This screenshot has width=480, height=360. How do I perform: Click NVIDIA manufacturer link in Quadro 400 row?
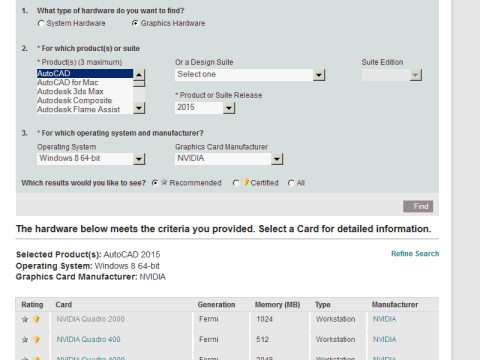[385, 339]
